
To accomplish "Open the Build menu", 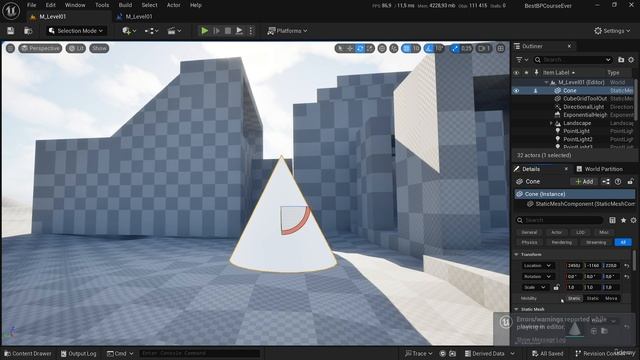I will (x=125, y=5).
